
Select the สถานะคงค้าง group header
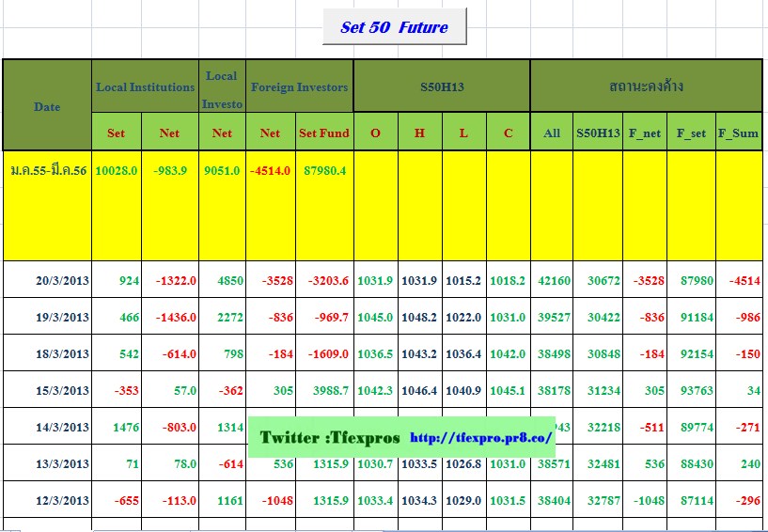tap(645, 87)
